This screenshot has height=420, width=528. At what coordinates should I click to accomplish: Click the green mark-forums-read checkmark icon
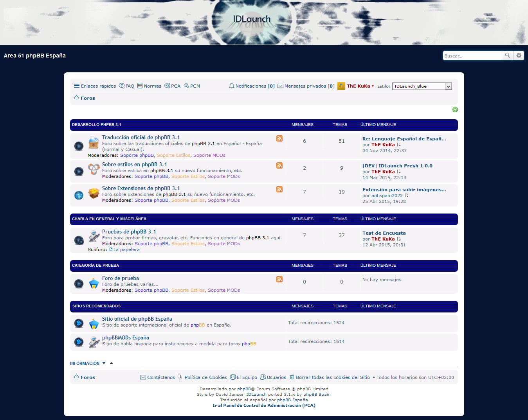[x=455, y=109]
